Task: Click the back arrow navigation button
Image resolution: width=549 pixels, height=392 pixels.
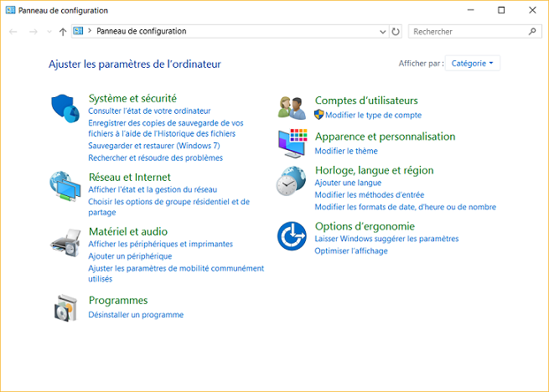Action: (13, 32)
